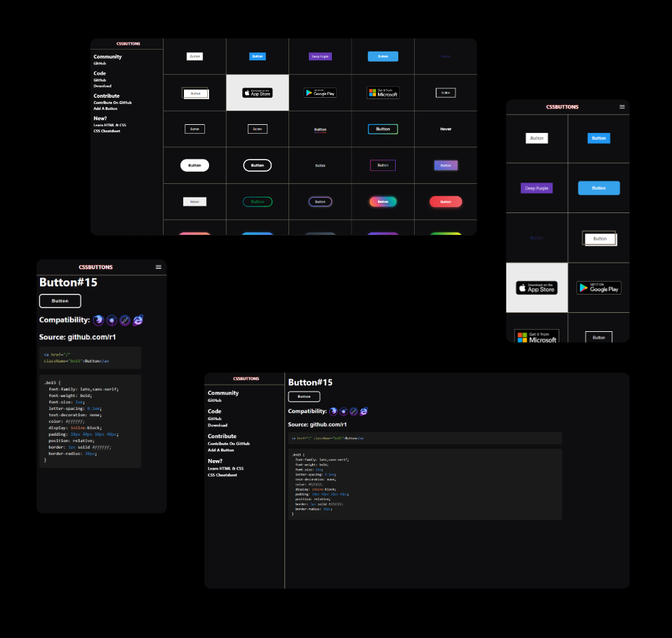Select the solid red pill button in desktop gallery

pyautogui.click(x=445, y=202)
